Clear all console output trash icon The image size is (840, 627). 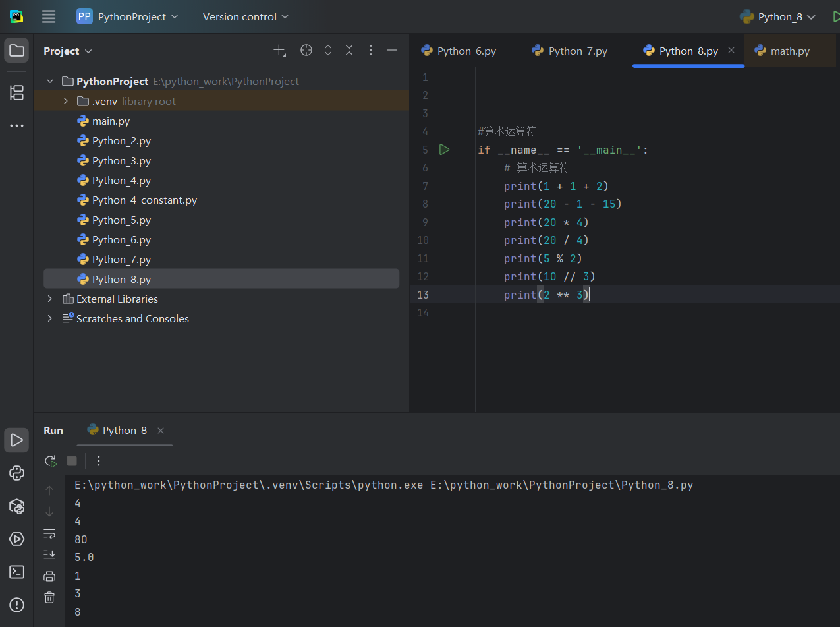tap(49, 597)
